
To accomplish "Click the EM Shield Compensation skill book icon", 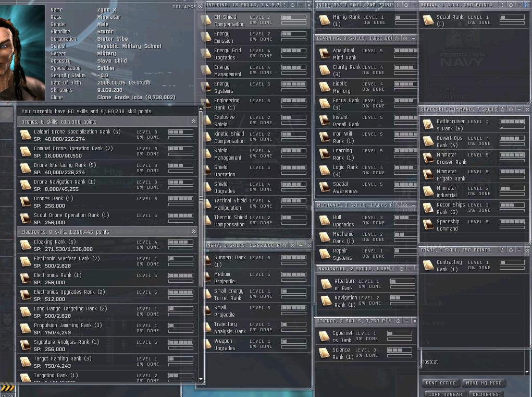I will pos(206,20).
